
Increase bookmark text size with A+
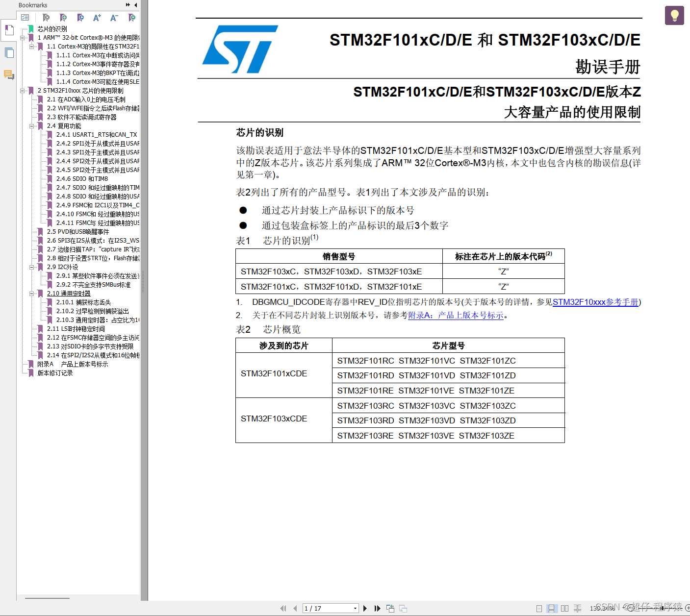[x=97, y=18]
